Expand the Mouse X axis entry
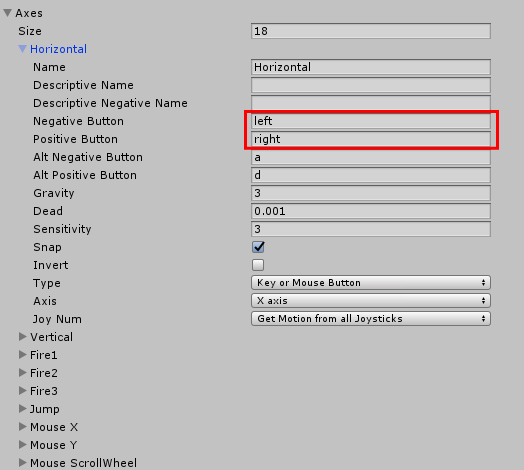 pyautogui.click(x=22, y=427)
